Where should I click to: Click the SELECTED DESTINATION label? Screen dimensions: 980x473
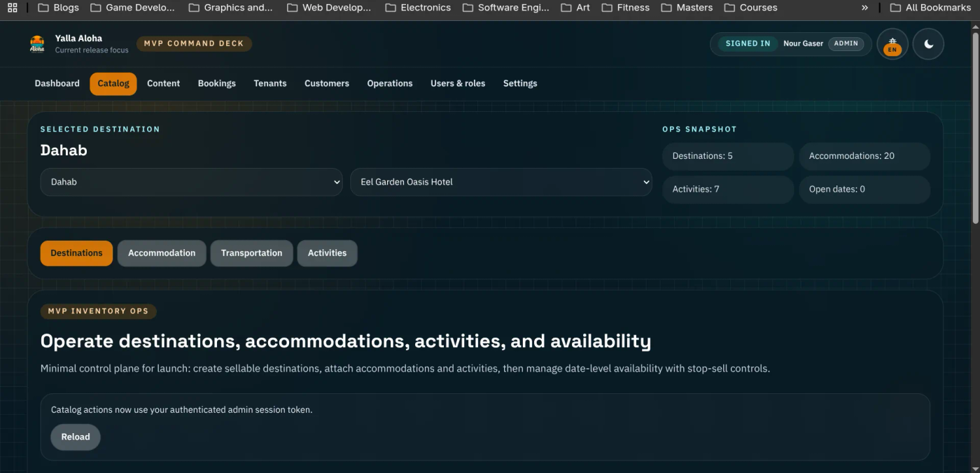(x=100, y=129)
